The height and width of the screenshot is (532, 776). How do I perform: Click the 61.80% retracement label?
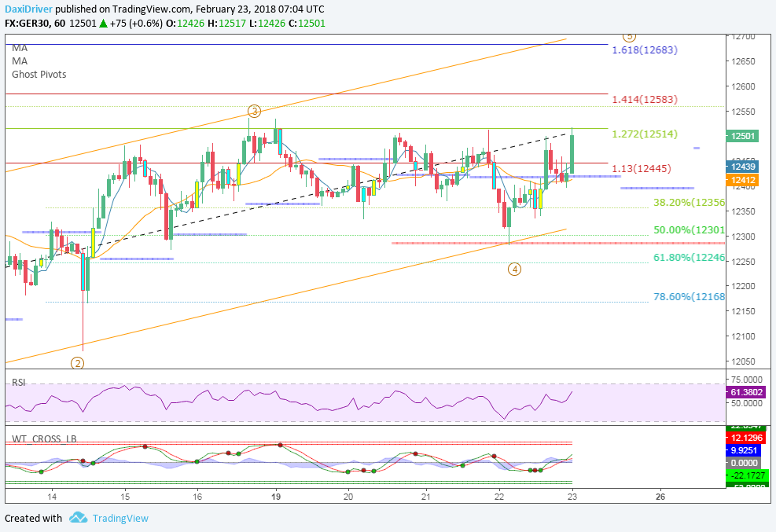[x=689, y=257]
